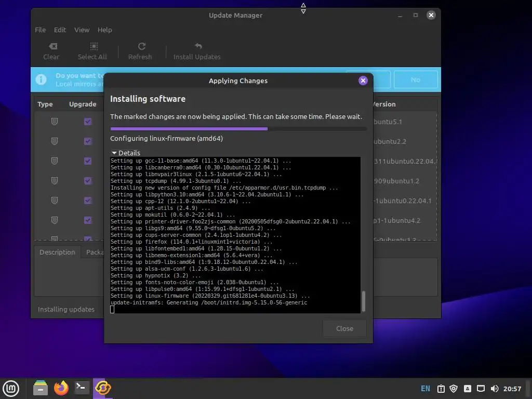Click the shield icon in the 311ubuntu0.22.04 row
Viewport: 532px width, 399px height.
[54, 161]
